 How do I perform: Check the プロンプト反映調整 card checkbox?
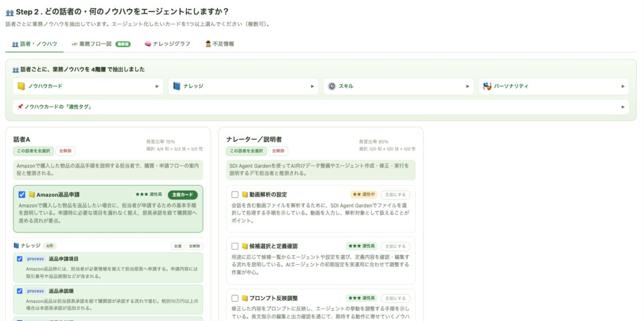tap(235, 299)
